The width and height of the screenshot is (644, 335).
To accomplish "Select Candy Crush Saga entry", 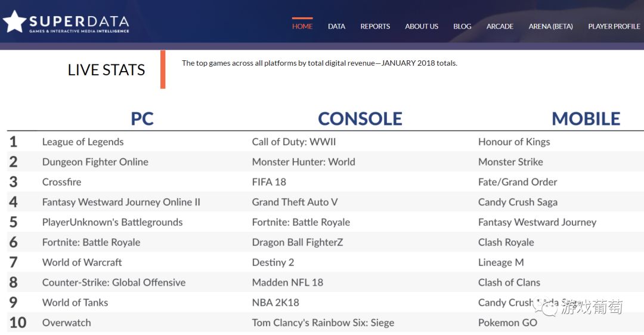I will (x=518, y=202).
